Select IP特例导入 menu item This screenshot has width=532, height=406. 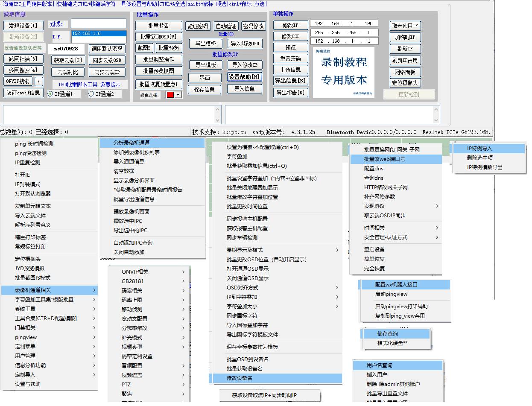(489, 149)
